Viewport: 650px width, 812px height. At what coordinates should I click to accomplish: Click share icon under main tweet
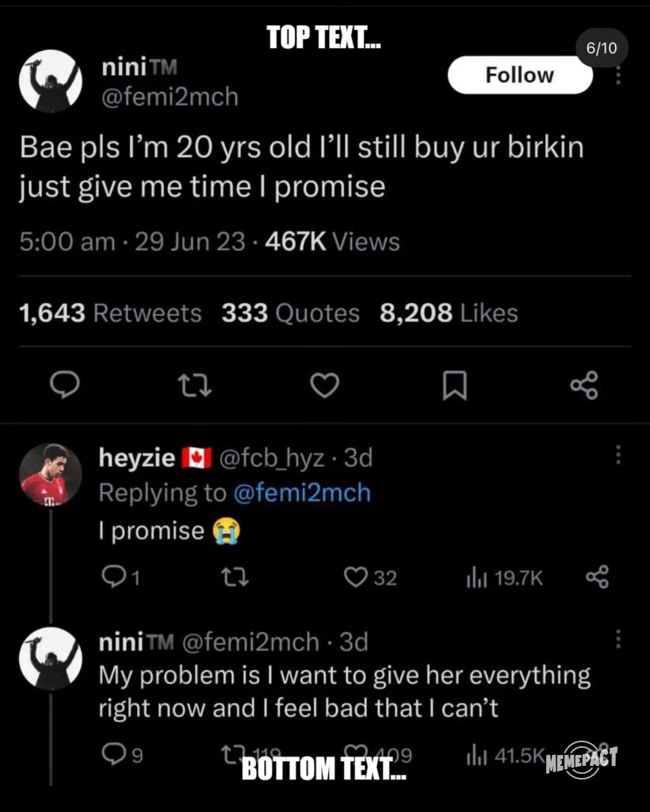(584, 385)
